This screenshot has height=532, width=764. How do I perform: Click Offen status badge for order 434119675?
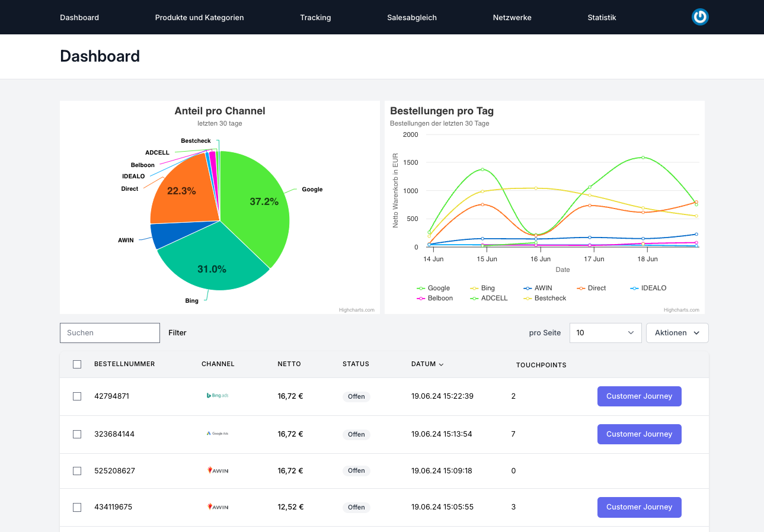click(356, 508)
